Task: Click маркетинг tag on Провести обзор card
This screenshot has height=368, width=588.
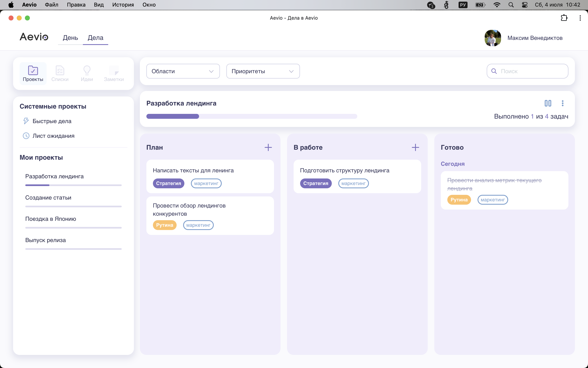Action: (x=198, y=225)
